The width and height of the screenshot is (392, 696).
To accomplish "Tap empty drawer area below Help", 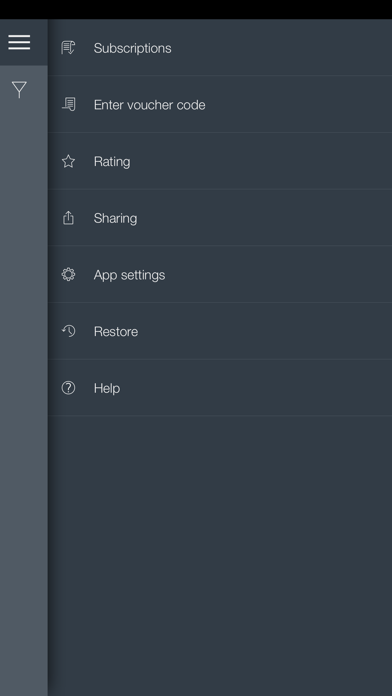I will pos(220,555).
